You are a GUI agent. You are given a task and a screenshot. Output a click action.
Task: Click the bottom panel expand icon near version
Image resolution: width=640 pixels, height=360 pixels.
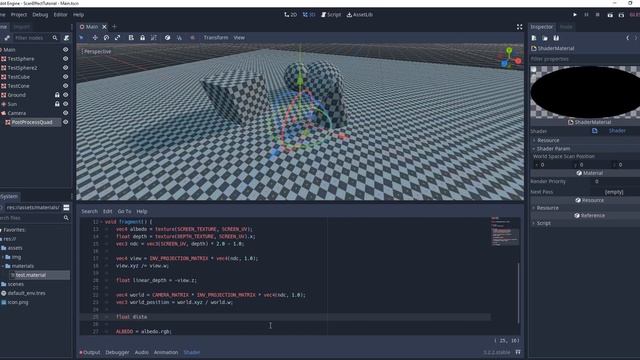pos(518,352)
